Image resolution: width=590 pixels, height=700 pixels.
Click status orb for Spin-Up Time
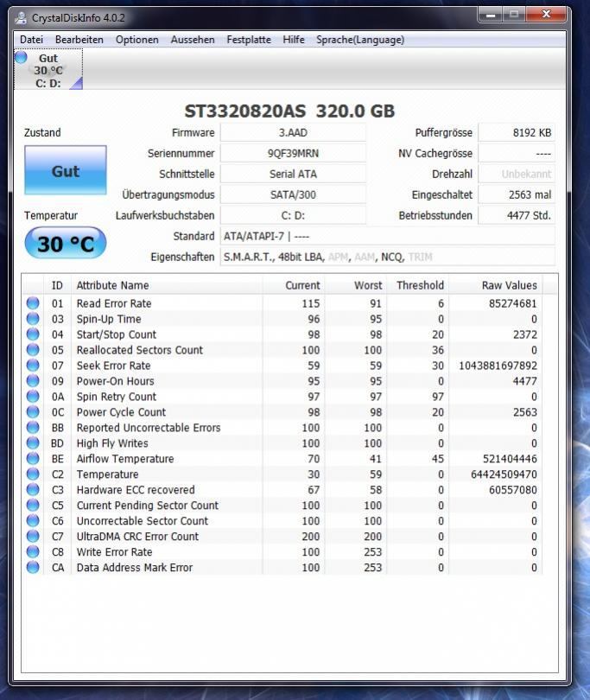coord(33,319)
